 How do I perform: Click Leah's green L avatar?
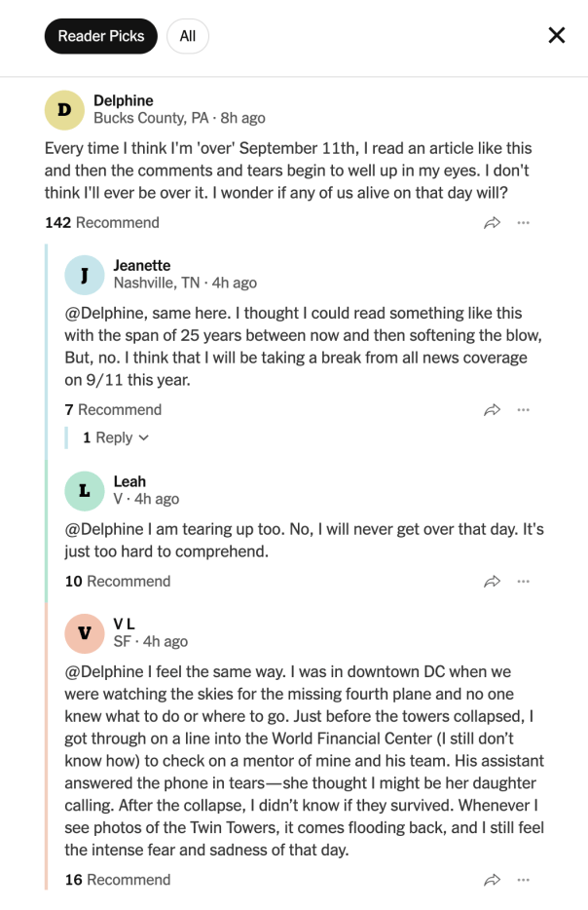[85, 491]
